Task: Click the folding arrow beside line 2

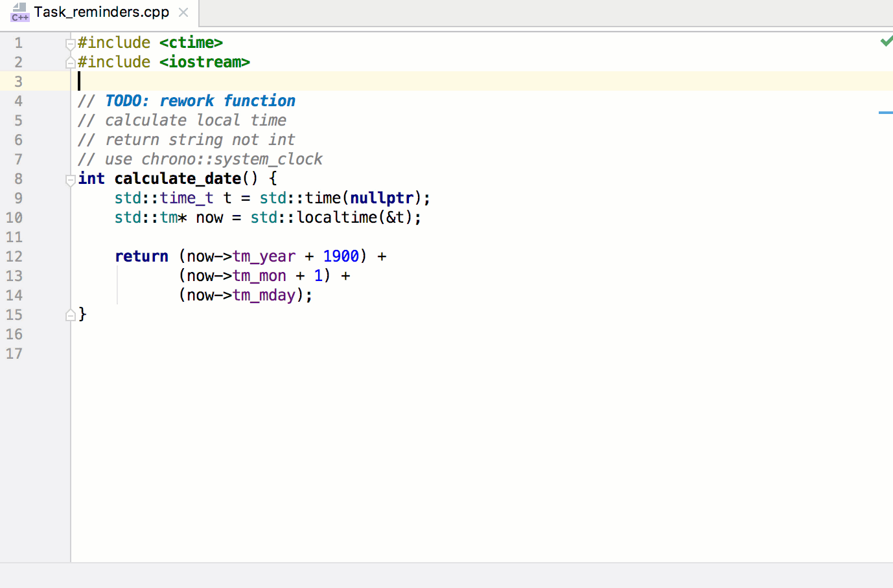Action: (x=69, y=62)
